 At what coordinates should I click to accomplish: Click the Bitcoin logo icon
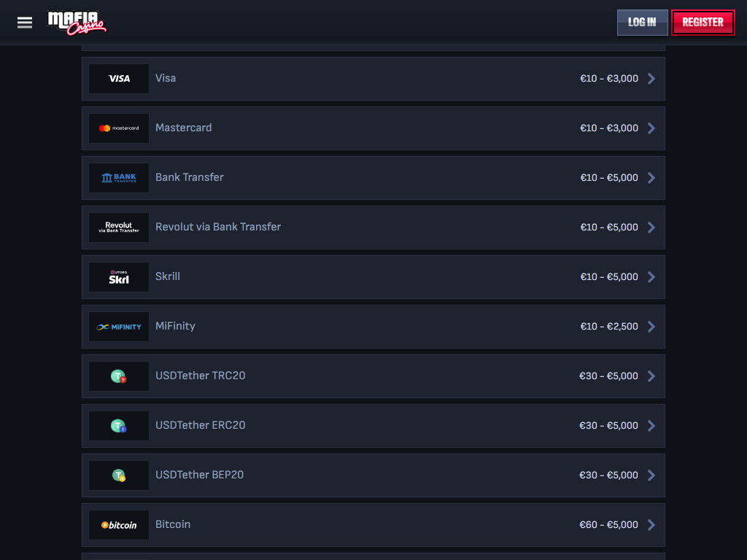tap(119, 525)
